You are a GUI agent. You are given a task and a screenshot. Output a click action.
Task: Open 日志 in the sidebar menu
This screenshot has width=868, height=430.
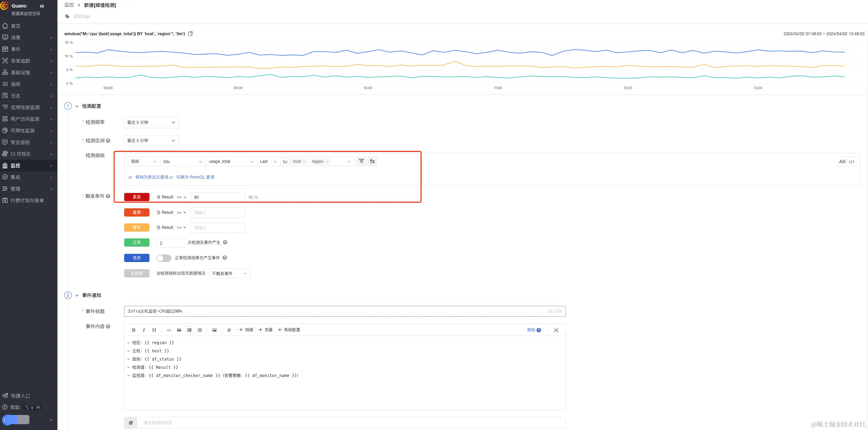click(16, 96)
